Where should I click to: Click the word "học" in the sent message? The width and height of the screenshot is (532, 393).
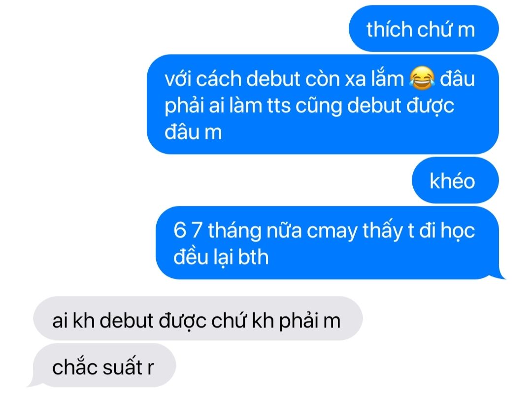[x=458, y=231]
